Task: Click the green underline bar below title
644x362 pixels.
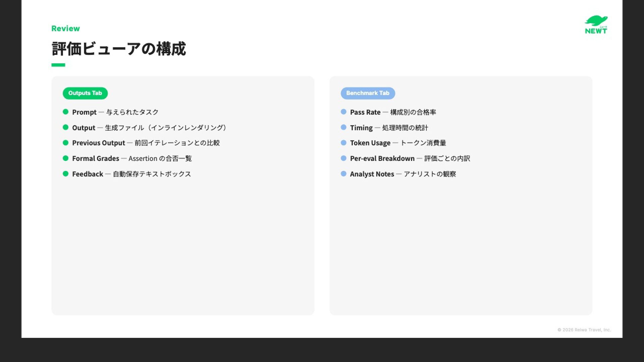Action: [x=58, y=65]
